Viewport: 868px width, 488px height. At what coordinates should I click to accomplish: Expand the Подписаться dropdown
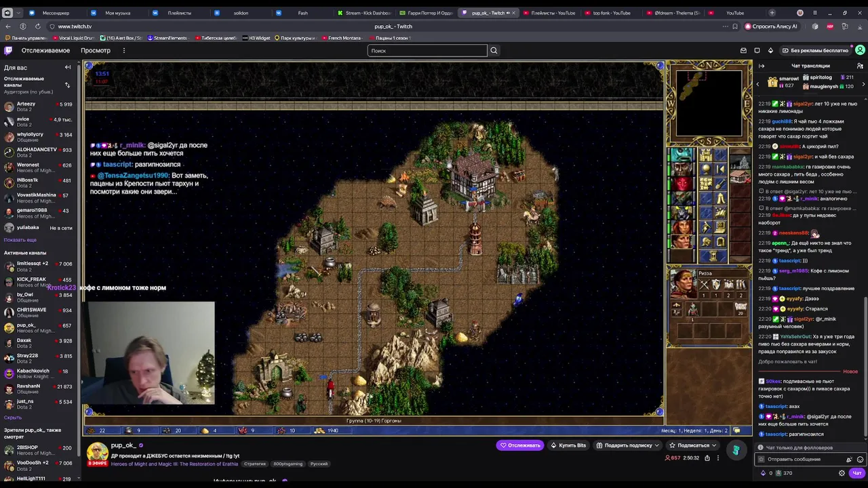[714, 445]
